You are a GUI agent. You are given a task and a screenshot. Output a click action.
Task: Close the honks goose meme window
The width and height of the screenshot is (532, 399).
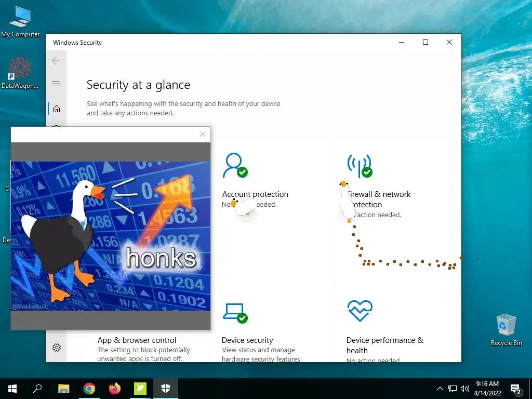point(203,134)
